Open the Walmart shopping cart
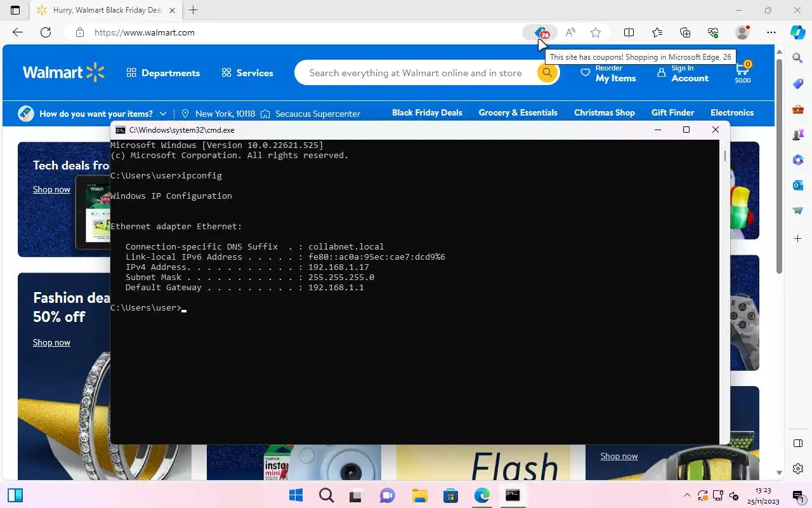The image size is (812, 508). 743,72
